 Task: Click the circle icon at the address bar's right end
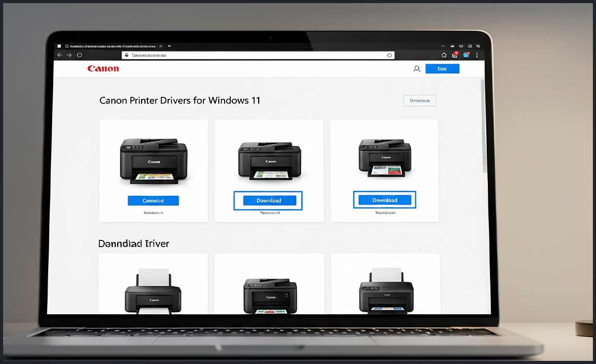(389, 55)
